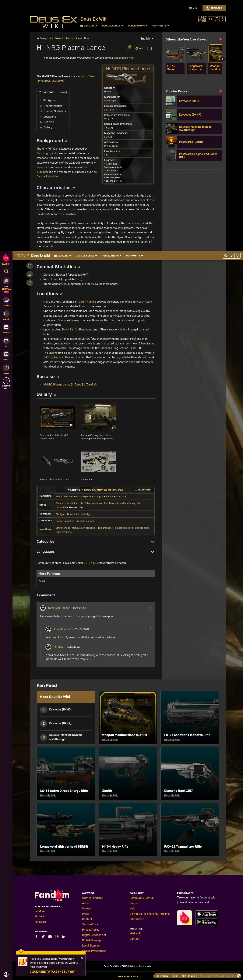Viewport: 243px width, 980px height.
Task: Edit the Combat Statistics section pencil
Action: (79, 267)
